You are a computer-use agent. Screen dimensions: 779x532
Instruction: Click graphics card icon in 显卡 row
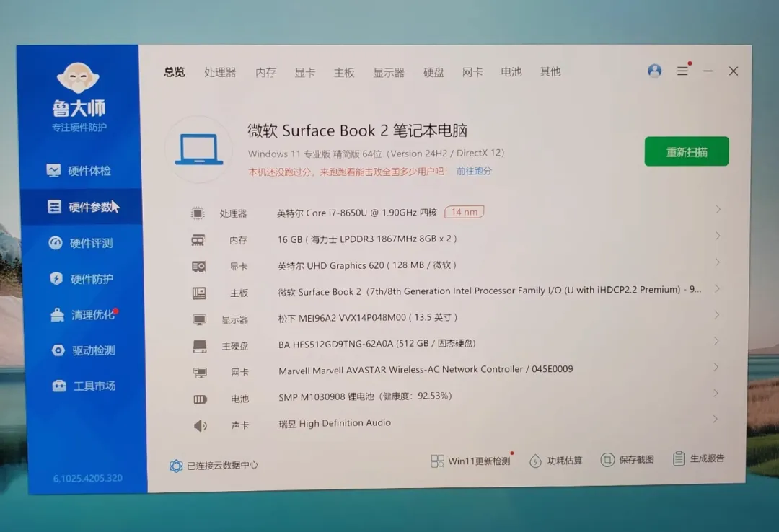[x=199, y=267]
